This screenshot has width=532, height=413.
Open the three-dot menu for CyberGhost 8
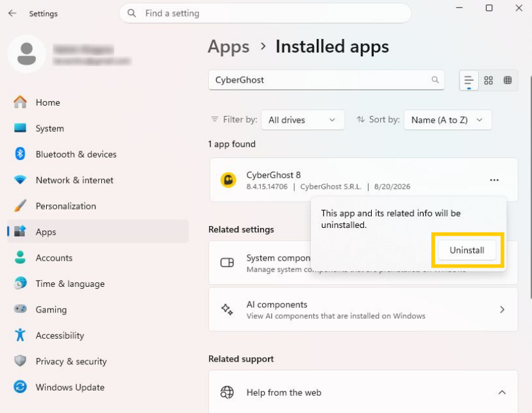494,180
